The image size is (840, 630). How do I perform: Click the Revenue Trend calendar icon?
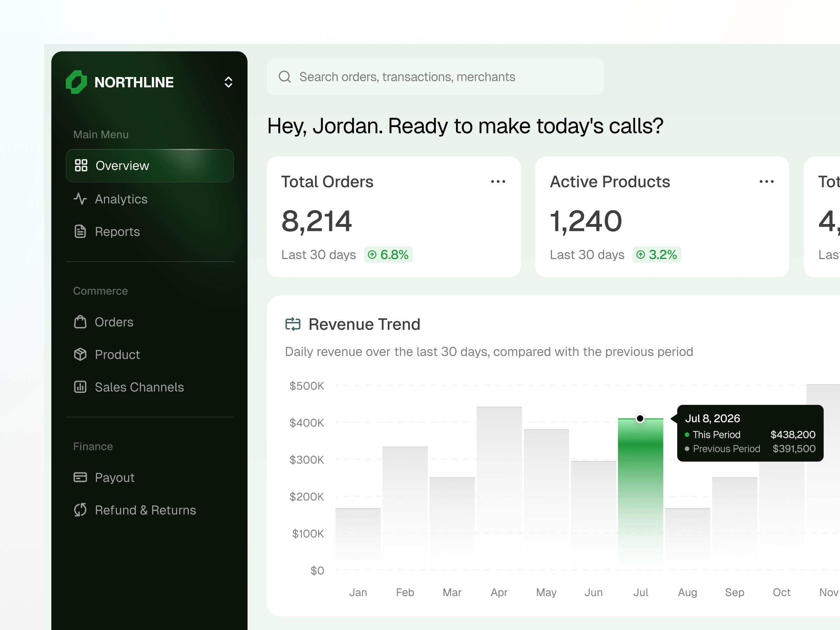point(293,324)
